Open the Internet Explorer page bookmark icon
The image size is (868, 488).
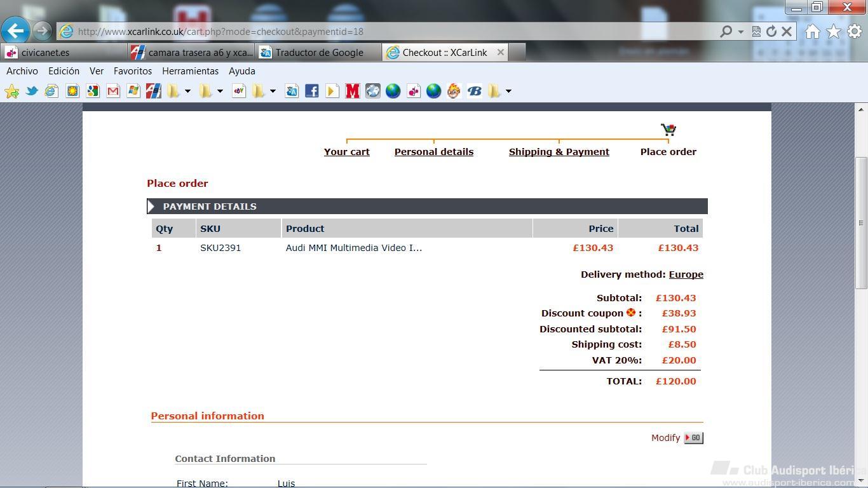pos(52,91)
